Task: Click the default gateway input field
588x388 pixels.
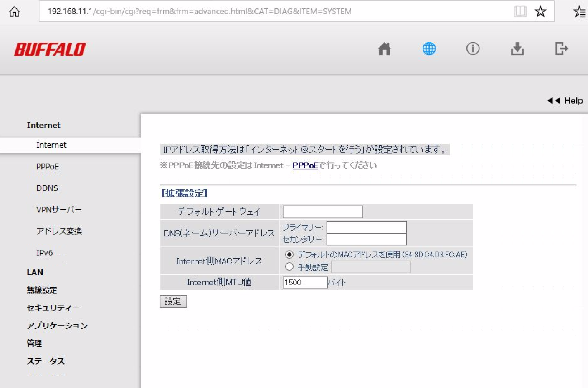Action: [x=323, y=212]
